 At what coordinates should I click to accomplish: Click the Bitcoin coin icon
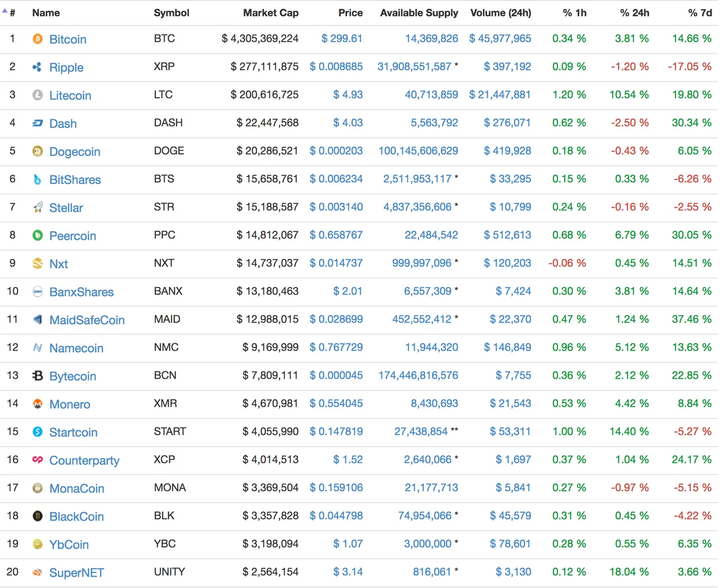click(x=38, y=39)
